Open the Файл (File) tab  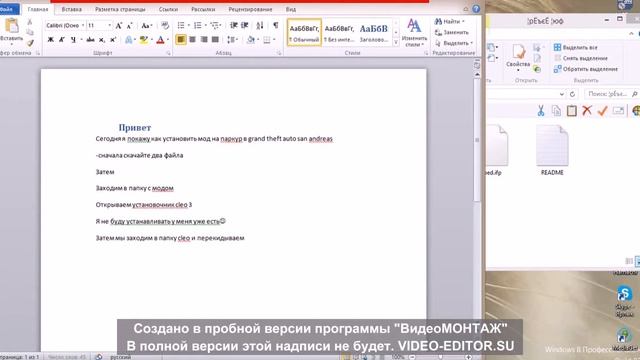[8, 9]
